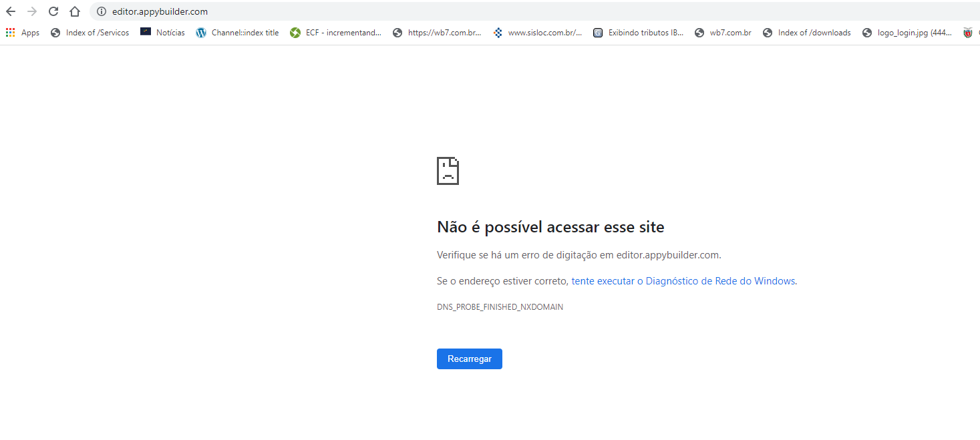Screen dimensions: 980x440
Task: Open the Channel::index title bookmark
Action: [238, 33]
